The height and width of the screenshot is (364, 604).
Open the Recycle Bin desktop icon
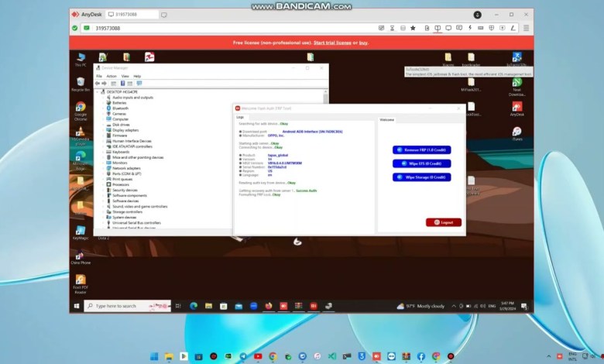81,83
